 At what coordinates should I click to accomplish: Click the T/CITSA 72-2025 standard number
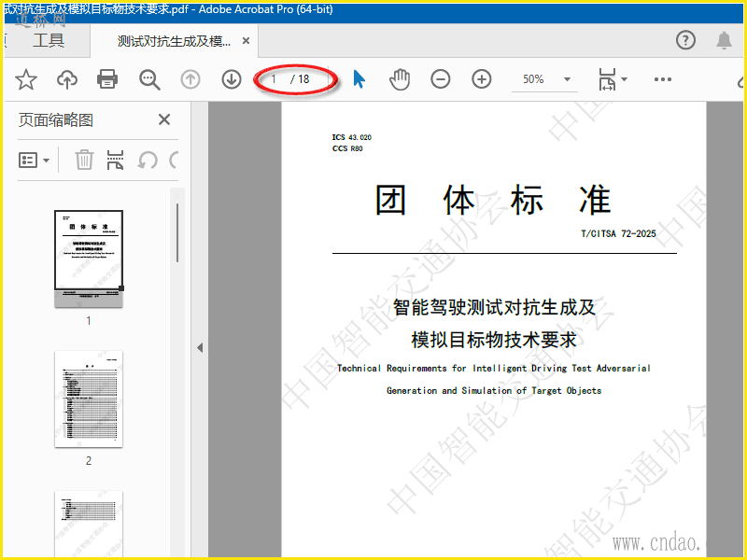click(x=618, y=234)
